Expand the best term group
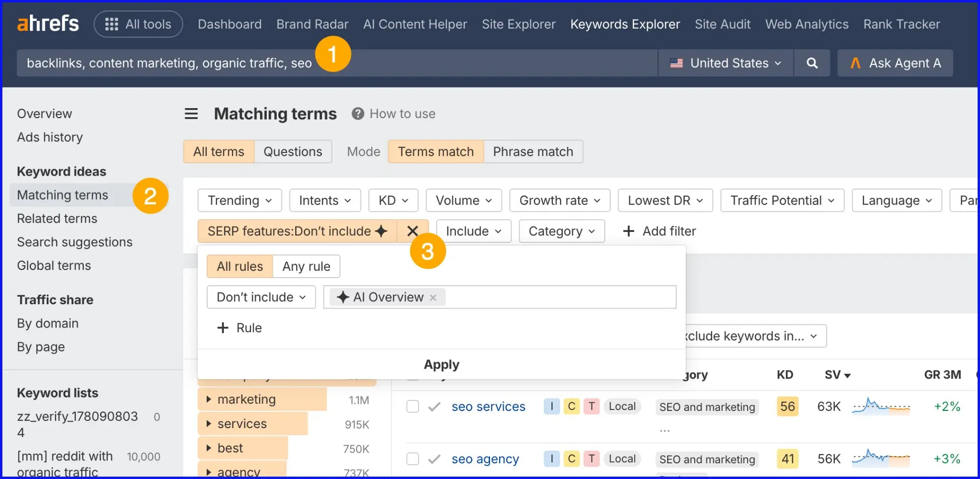Viewport: 980px width, 479px height. click(x=209, y=448)
